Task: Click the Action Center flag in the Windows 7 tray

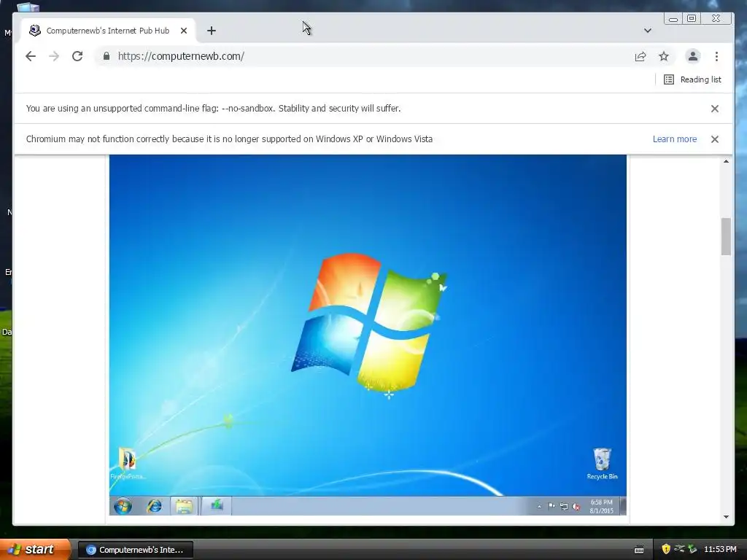Action: (551, 506)
